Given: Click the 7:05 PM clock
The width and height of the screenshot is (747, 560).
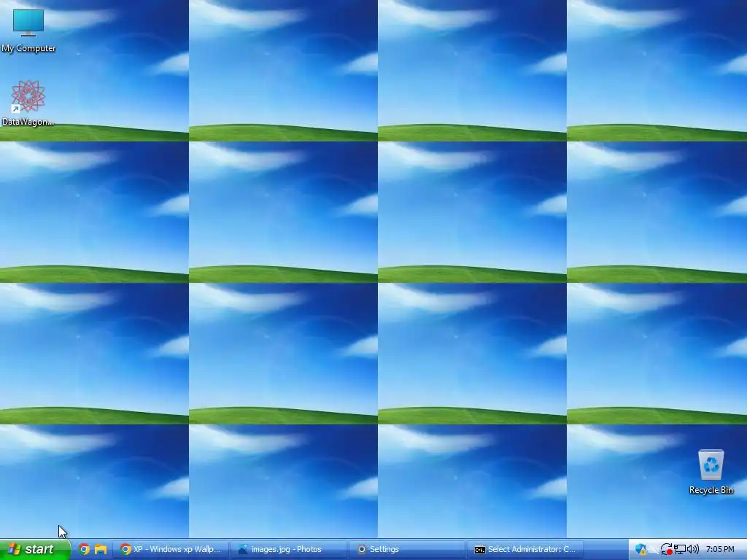Looking at the screenshot, I should tap(720, 549).
